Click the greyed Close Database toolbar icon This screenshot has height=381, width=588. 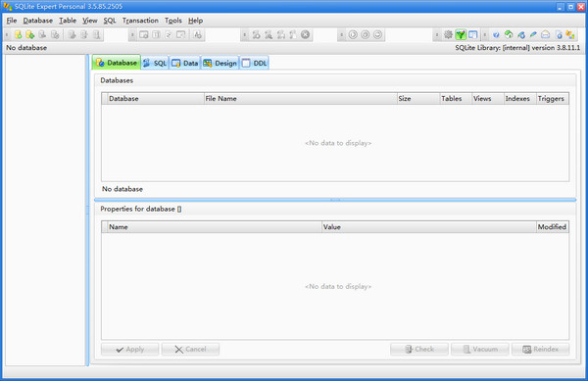[43, 35]
